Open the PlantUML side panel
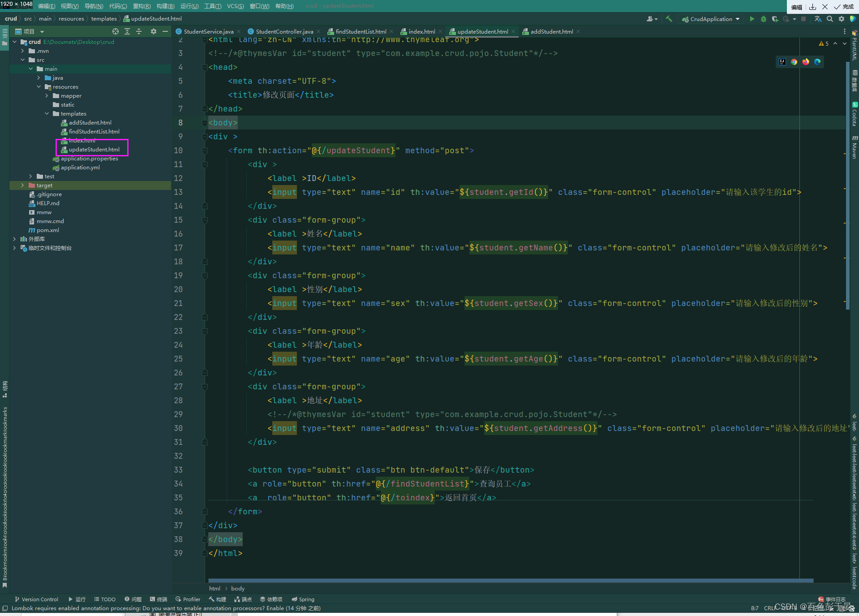859x616 pixels. pos(855,46)
